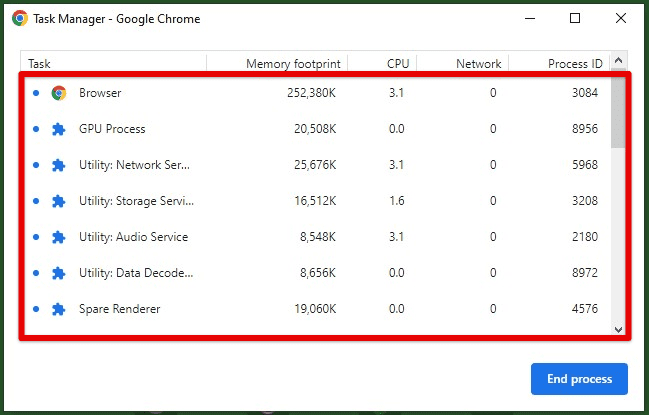Screen dimensions: 649x415
Task: Click the End process button
Action: pyautogui.click(x=579, y=379)
